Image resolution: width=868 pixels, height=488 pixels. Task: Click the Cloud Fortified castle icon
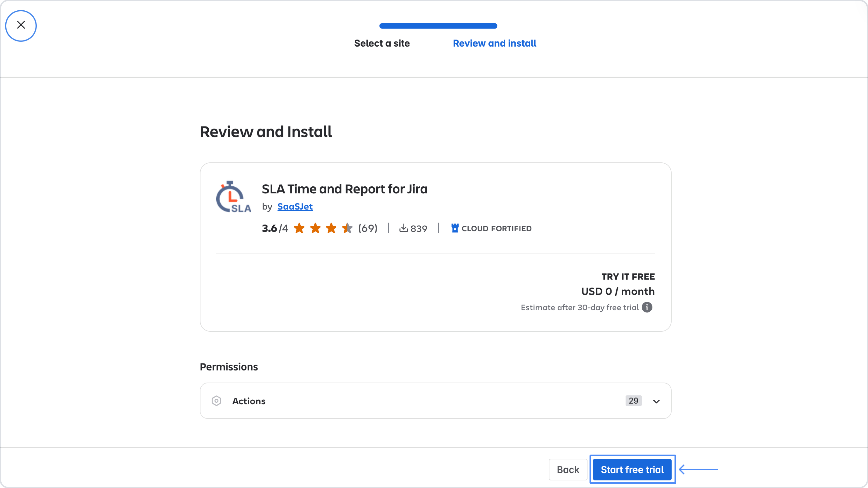coord(455,228)
